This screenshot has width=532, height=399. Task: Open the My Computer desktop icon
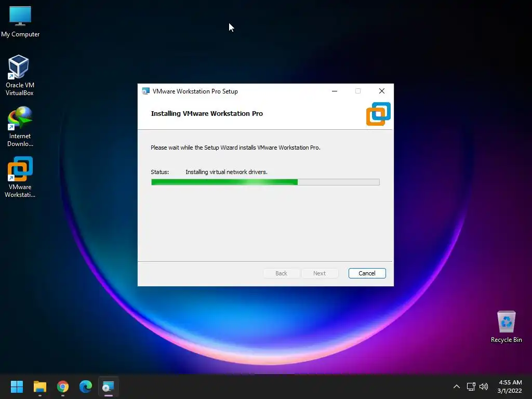coord(20,22)
